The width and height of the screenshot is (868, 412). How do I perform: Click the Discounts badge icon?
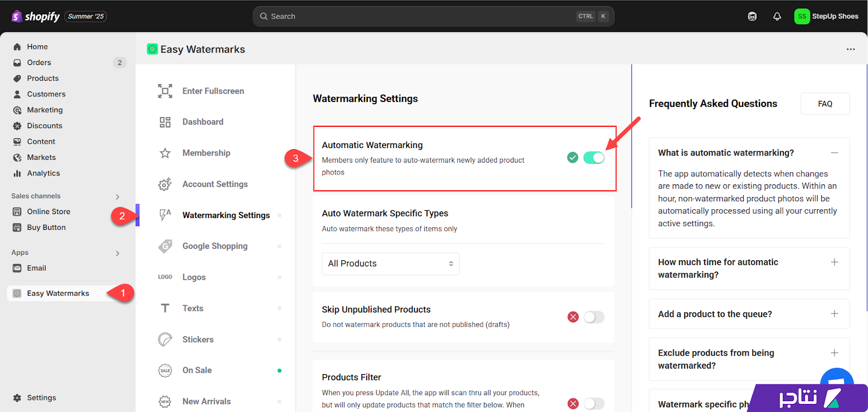click(17, 126)
